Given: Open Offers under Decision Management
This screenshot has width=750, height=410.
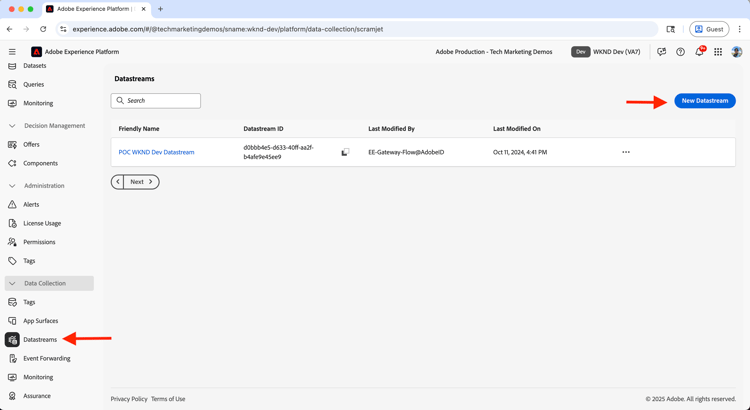Looking at the screenshot, I should click(32, 144).
